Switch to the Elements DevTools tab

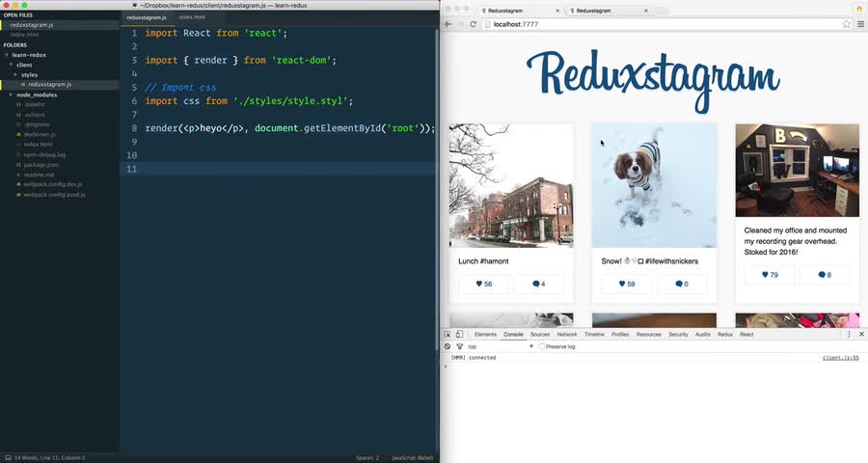pos(485,335)
